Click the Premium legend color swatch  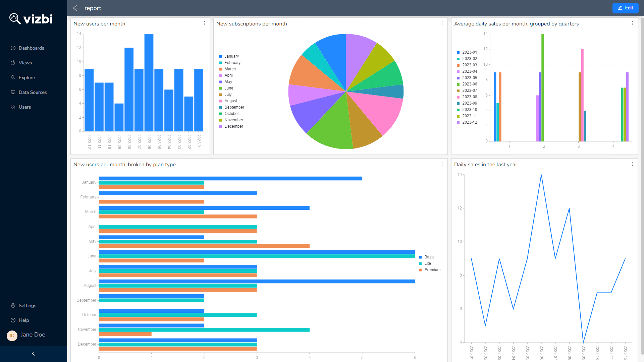click(420, 270)
